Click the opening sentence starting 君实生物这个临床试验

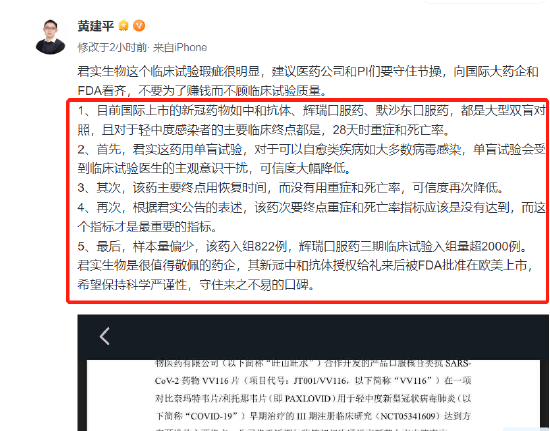pyautogui.click(x=308, y=81)
